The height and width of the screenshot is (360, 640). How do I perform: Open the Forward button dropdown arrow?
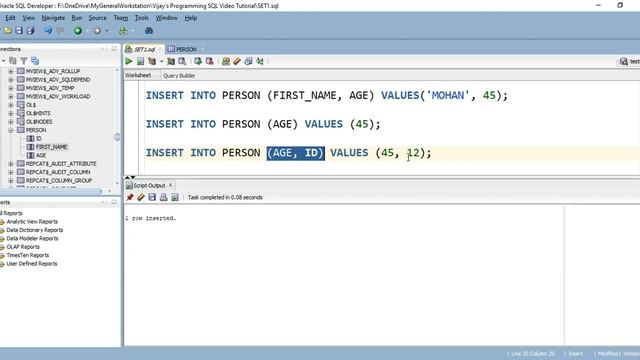[107, 31]
